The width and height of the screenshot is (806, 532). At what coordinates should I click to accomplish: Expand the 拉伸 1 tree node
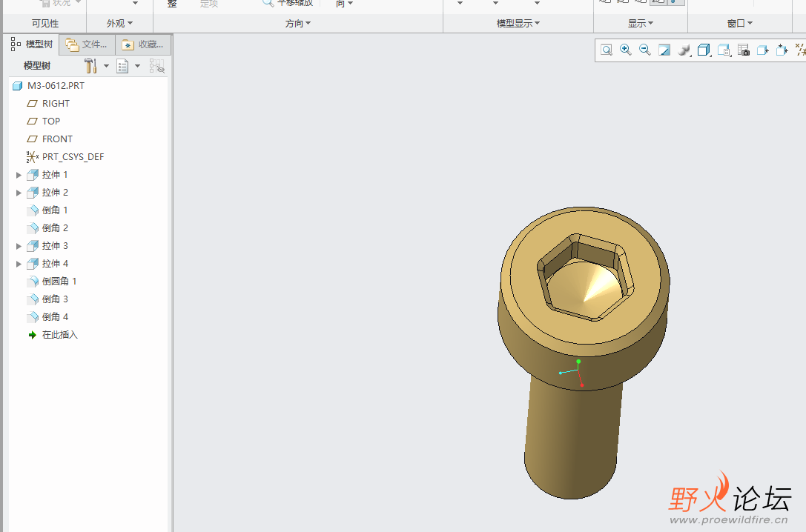(19, 175)
